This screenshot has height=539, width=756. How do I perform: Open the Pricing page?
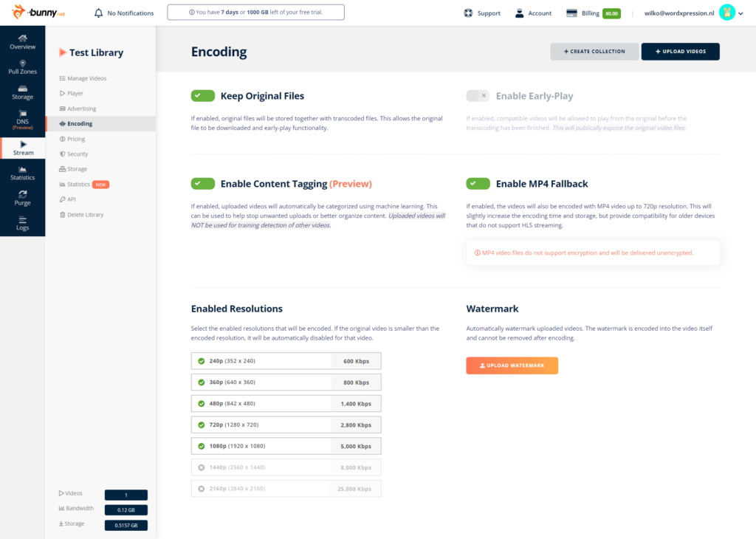(x=72, y=139)
